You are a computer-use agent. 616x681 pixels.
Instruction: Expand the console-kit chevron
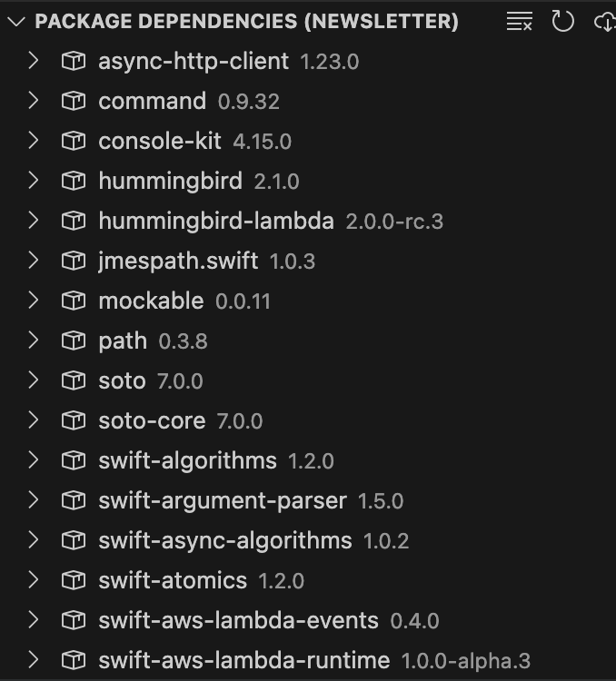pyautogui.click(x=34, y=141)
